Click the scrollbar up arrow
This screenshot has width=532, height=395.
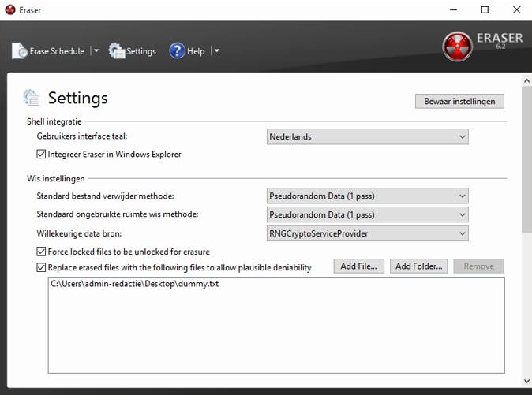click(x=526, y=81)
